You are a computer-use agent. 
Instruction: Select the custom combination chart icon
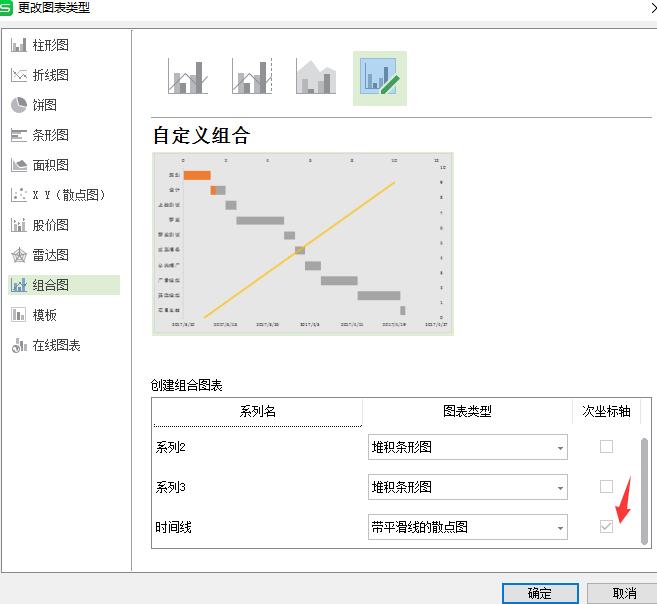380,78
